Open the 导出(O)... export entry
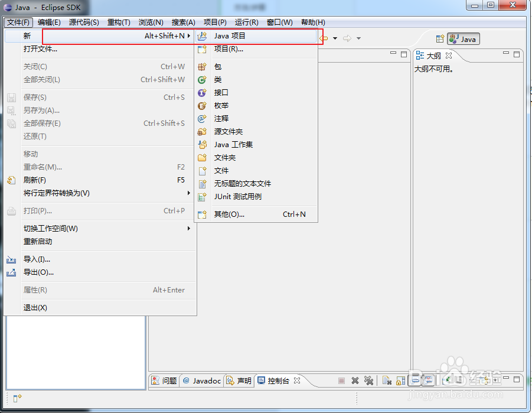532x413 pixels. (100, 272)
